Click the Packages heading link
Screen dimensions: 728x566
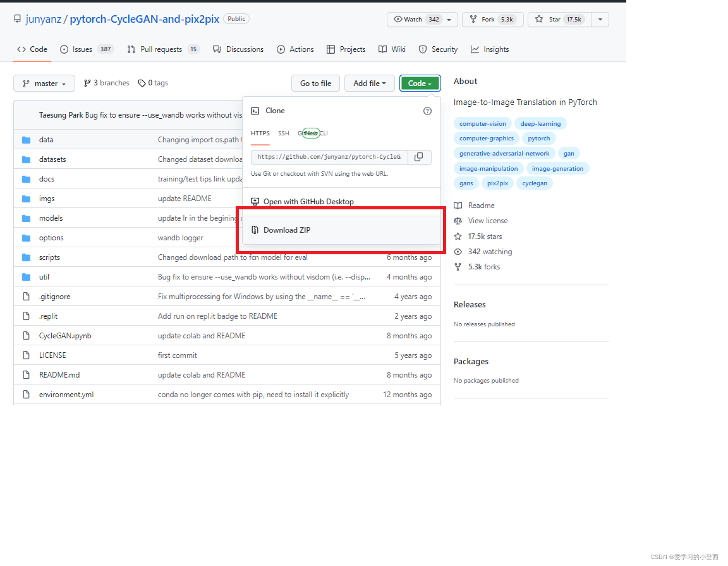(x=471, y=362)
